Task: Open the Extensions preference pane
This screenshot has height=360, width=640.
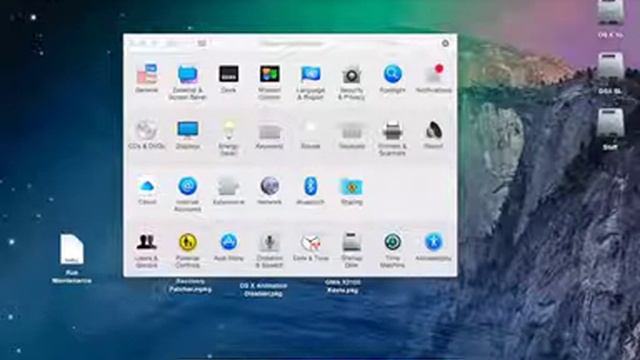Action: pos(229,191)
